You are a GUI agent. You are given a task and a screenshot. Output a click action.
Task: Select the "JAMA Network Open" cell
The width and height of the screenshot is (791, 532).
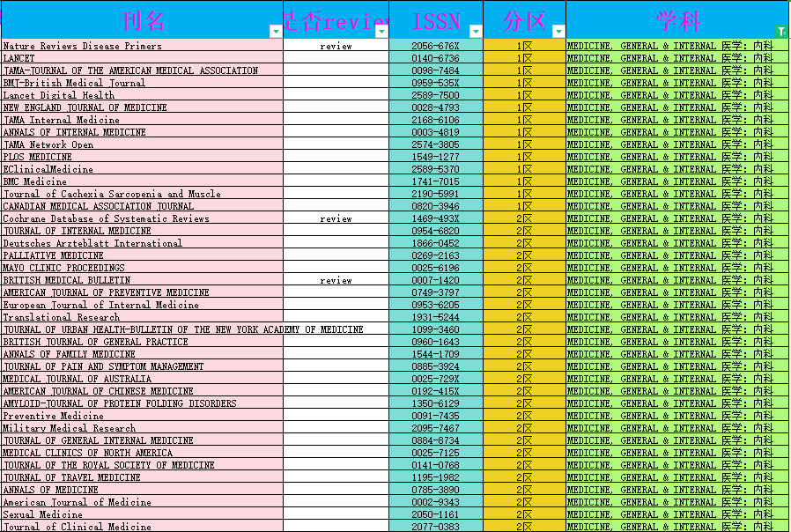143,144
